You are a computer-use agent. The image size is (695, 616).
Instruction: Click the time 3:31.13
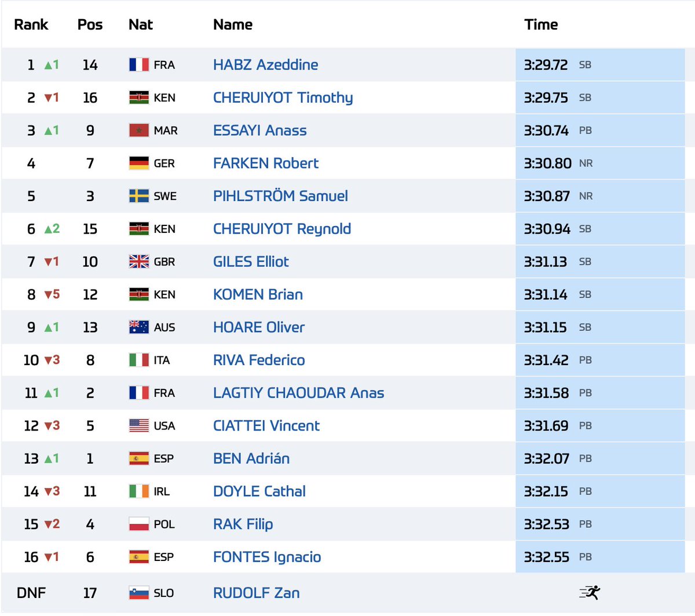[x=545, y=262]
